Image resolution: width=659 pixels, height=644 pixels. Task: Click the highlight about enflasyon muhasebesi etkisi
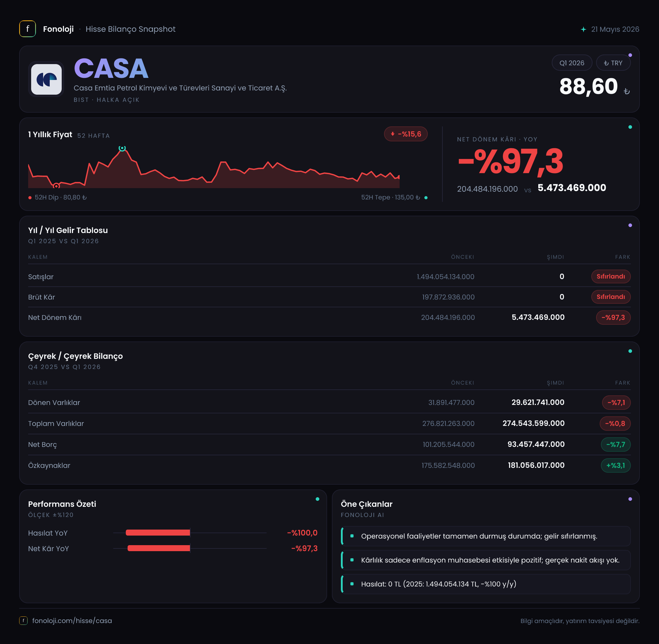point(486,560)
